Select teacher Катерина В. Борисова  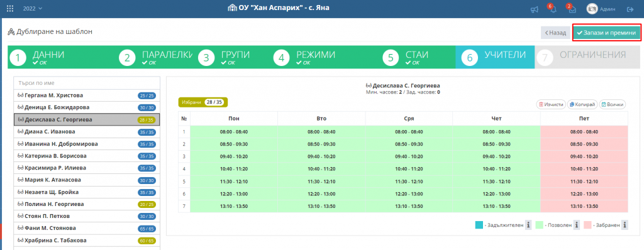coord(87,156)
